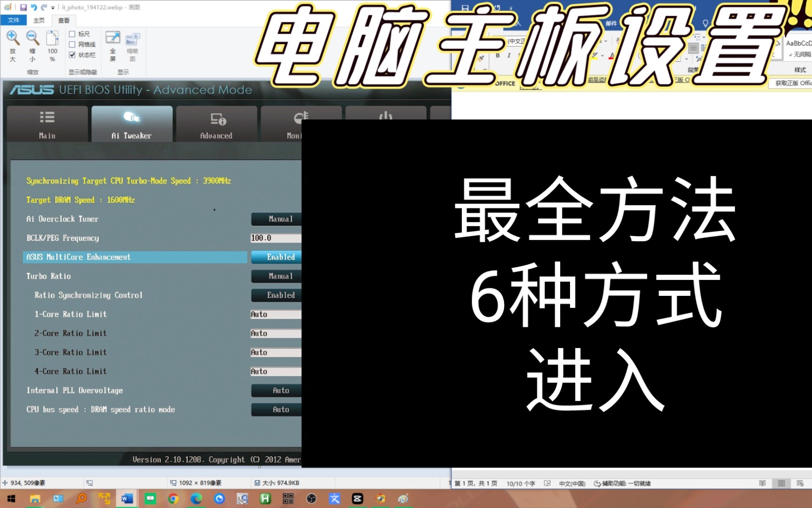Image resolution: width=812 pixels, height=508 pixels.
Task: Enable the 网格线 gridlines checkbox
Action: tap(72, 44)
